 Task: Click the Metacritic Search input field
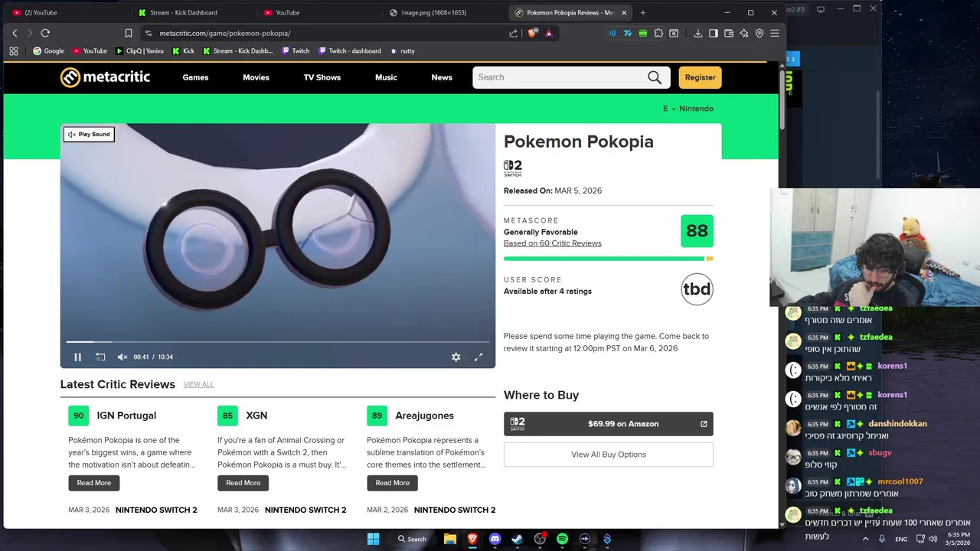(x=559, y=77)
